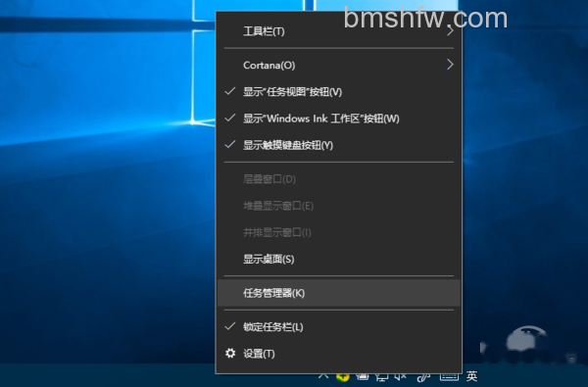
Task: Open taskbar 设置(T) with gear icon
Action: 339,354
